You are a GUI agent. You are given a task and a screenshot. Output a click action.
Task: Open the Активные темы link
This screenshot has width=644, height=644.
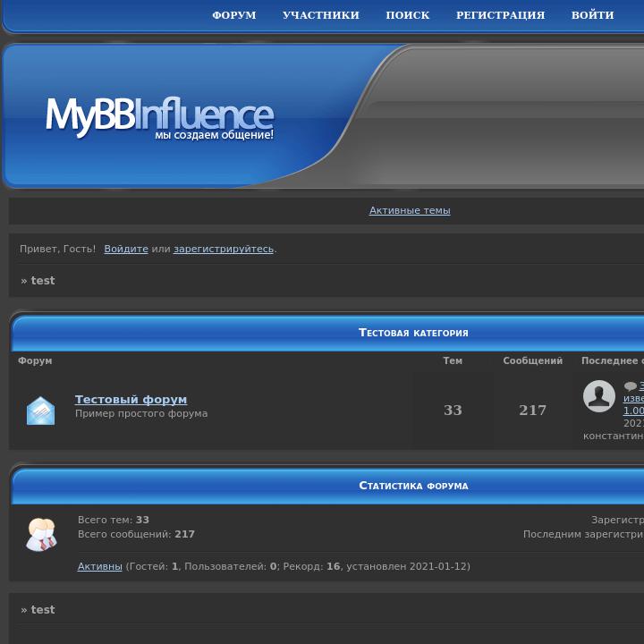(x=410, y=210)
